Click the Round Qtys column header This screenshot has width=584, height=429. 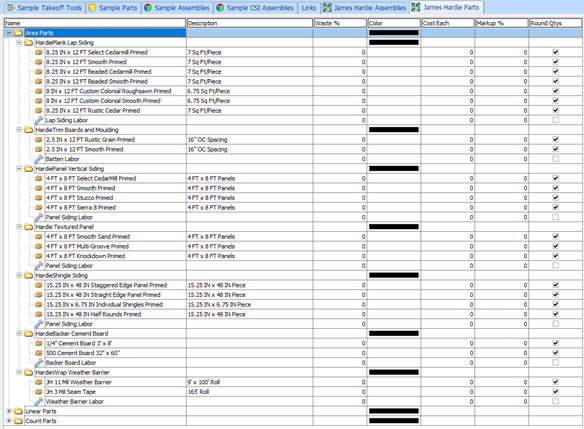pos(555,23)
